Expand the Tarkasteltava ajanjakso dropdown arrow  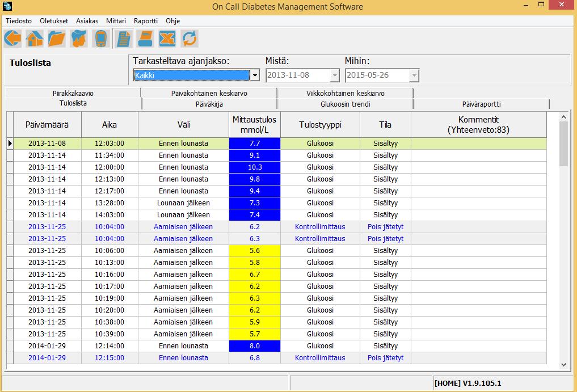[255, 75]
